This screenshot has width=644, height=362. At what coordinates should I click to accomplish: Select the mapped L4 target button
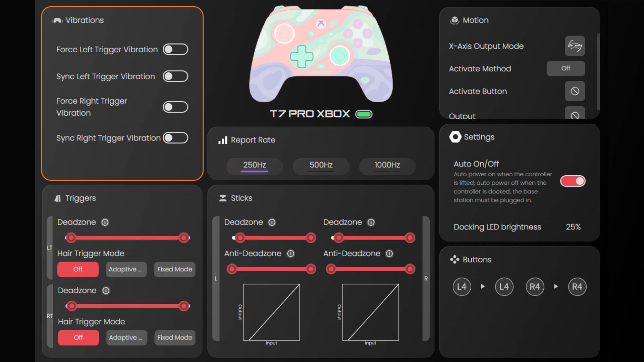coord(504,287)
